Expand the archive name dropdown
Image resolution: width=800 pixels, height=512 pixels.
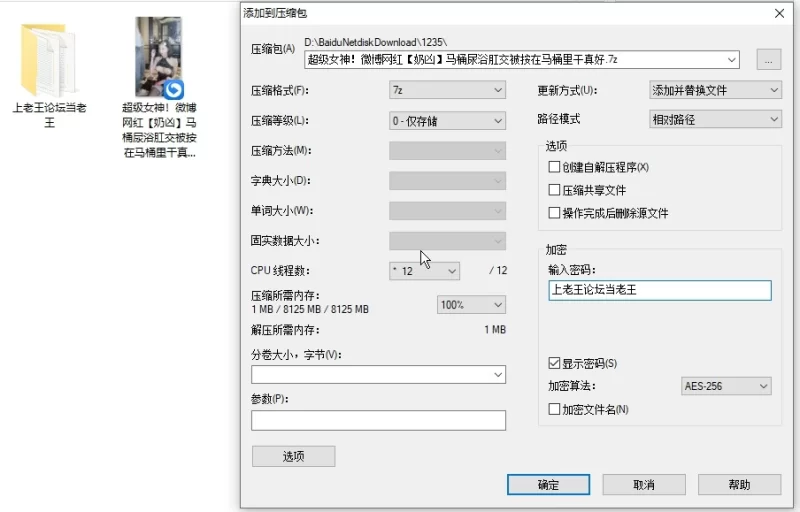coord(732,60)
